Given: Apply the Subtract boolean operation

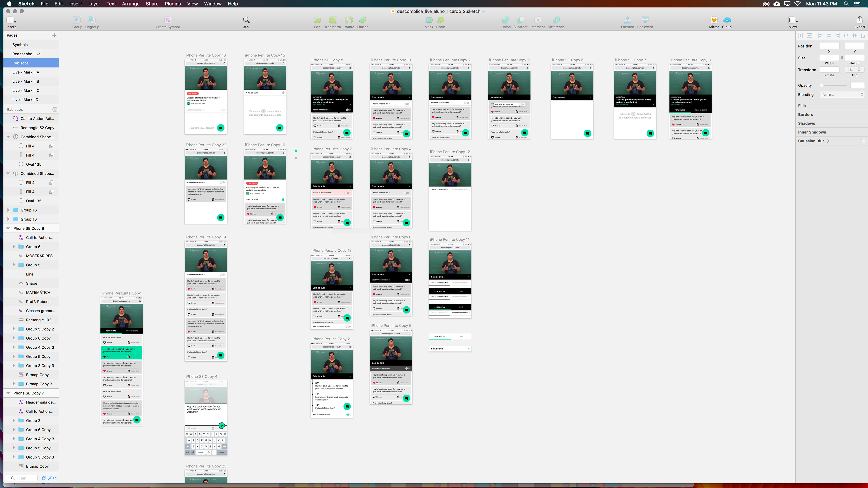Looking at the screenshot, I should pyautogui.click(x=520, y=20).
